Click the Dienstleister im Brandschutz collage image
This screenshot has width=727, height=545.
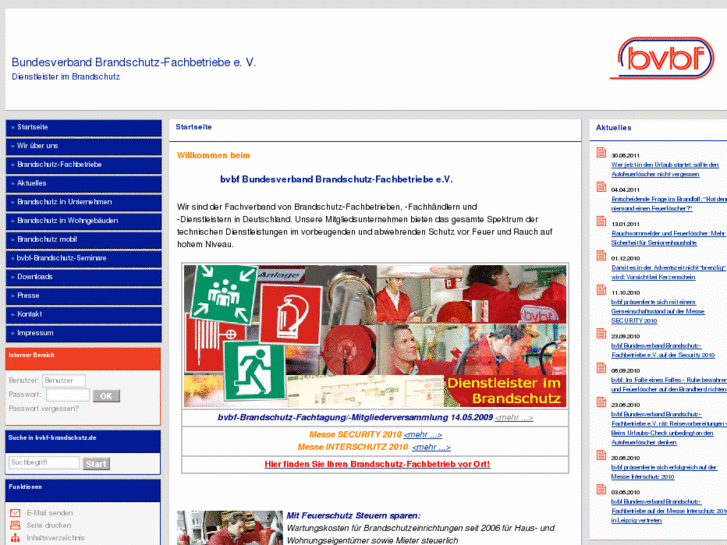[375, 336]
